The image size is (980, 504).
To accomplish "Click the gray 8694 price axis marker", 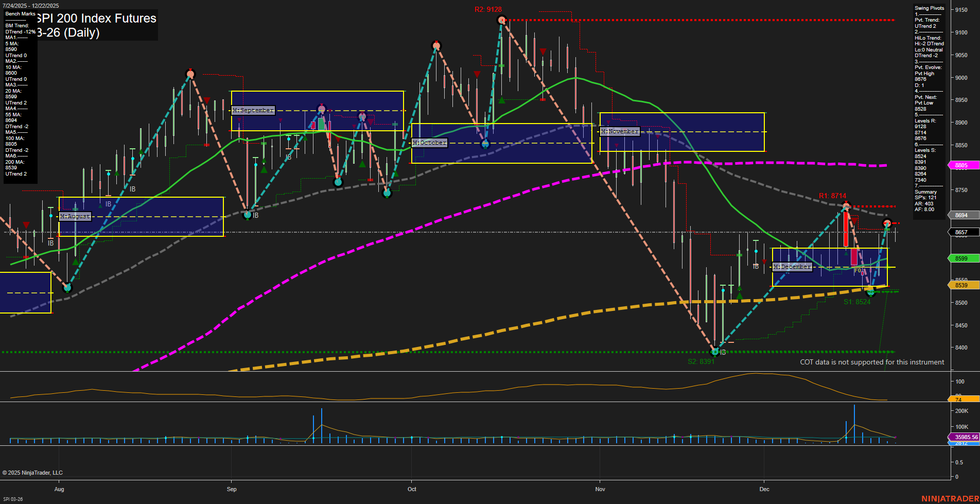I will 962,215.
